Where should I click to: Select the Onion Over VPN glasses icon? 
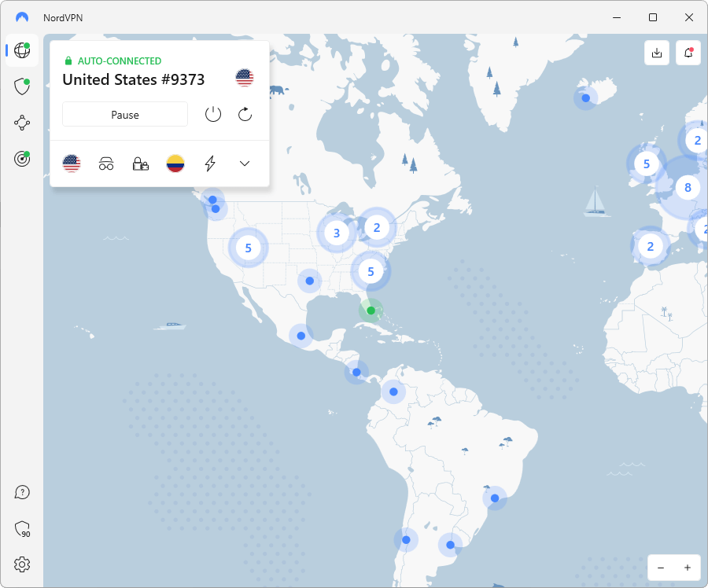click(106, 164)
